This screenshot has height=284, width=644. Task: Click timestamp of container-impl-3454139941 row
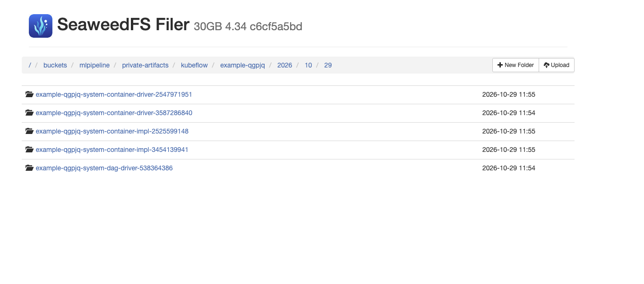click(x=508, y=150)
